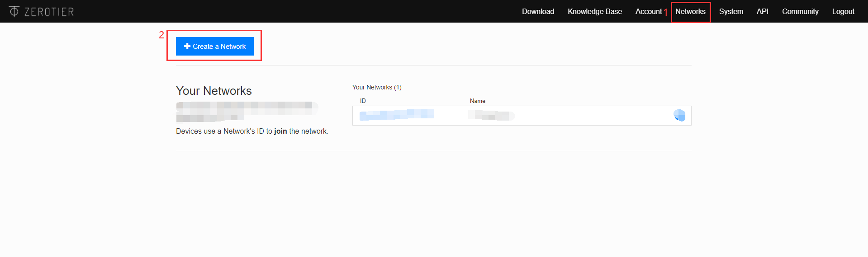The width and height of the screenshot is (868, 257).
Task: Click the ZeroTier logo symbol
Action: pos(14,11)
